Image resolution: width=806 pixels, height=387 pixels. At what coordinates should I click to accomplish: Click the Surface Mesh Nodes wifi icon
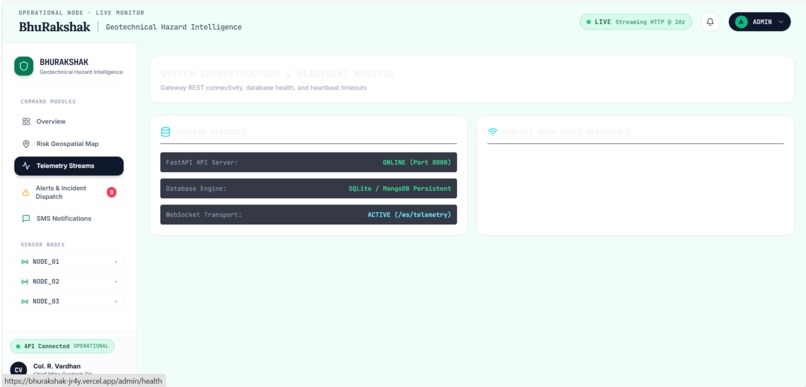coord(492,132)
